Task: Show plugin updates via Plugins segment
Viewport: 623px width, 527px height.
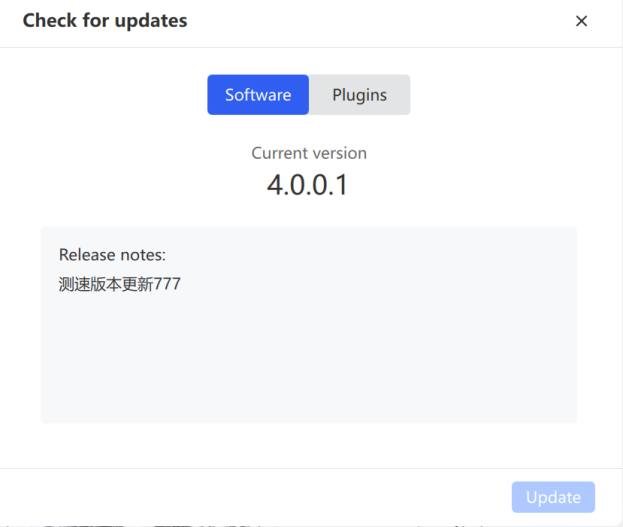Action: click(359, 95)
